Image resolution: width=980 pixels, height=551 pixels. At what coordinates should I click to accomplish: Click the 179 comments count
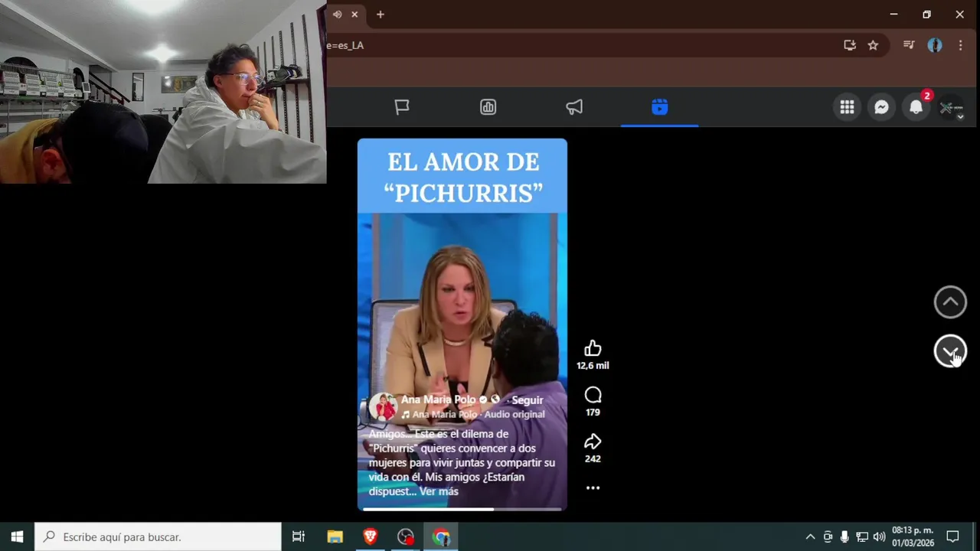593,412
